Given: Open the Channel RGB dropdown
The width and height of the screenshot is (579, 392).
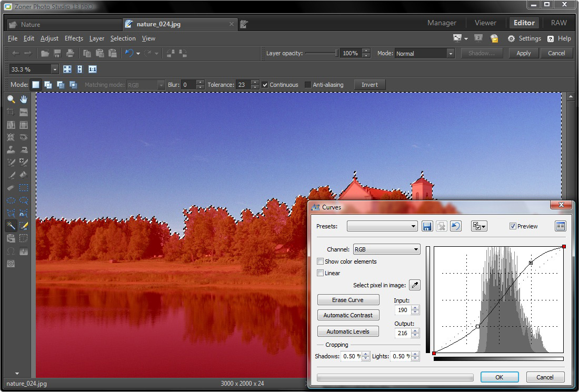Looking at the screenshot, I should [x=386, y=249].
